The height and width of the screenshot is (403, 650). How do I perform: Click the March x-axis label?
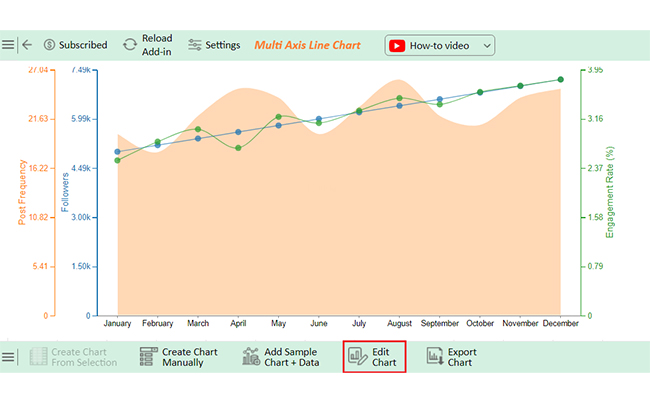(x=198, y=323)
